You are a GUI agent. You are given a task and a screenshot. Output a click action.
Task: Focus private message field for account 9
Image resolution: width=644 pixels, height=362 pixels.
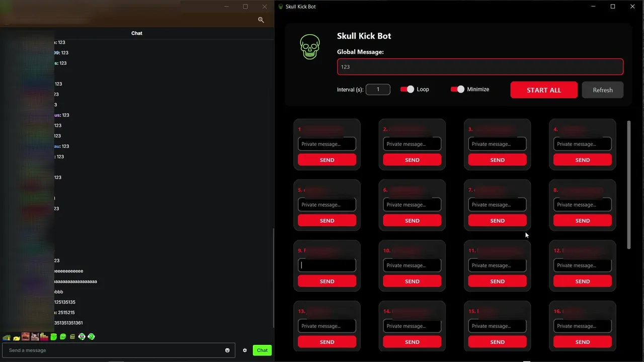click(327, 265)
